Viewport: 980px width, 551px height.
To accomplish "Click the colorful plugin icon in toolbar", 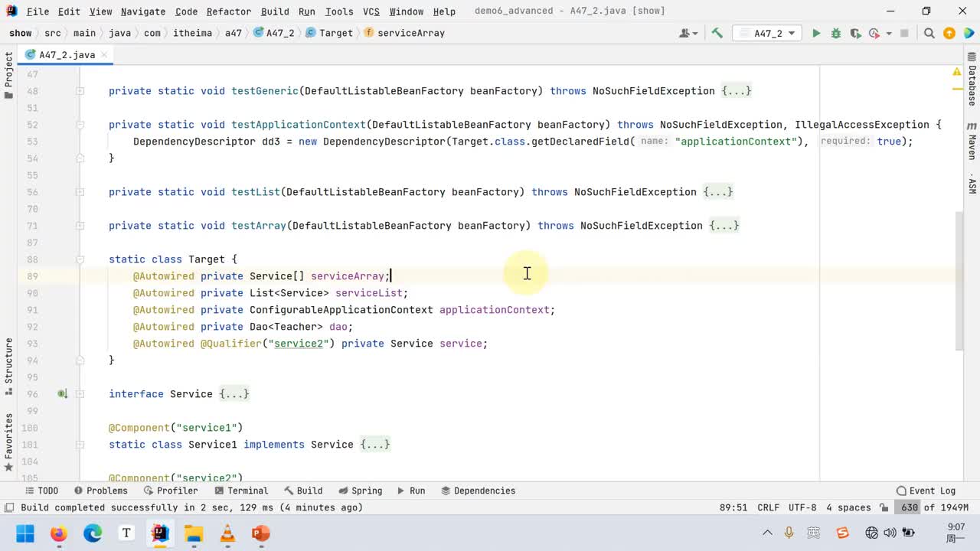I will [968, 33].
